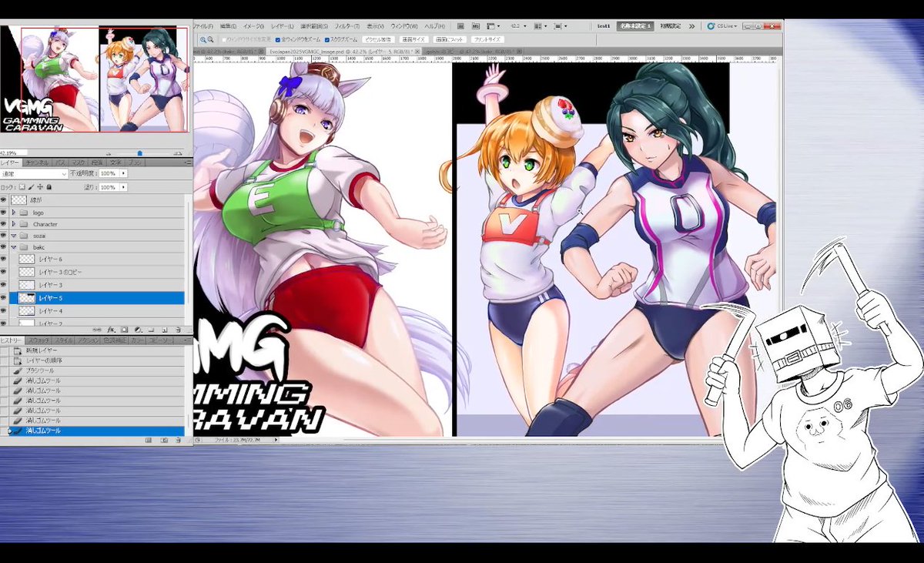This screenshot has width=924, height=563.
Task: Select レイヤー 3 のコピー layer row
Action: point(92,272)
